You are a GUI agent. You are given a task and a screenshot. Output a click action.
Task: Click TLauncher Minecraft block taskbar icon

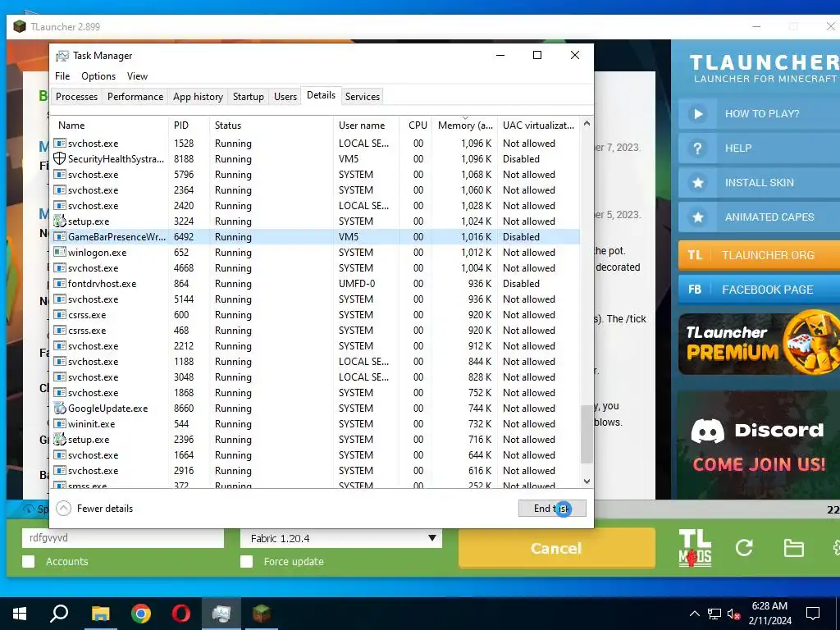(262, 614)
